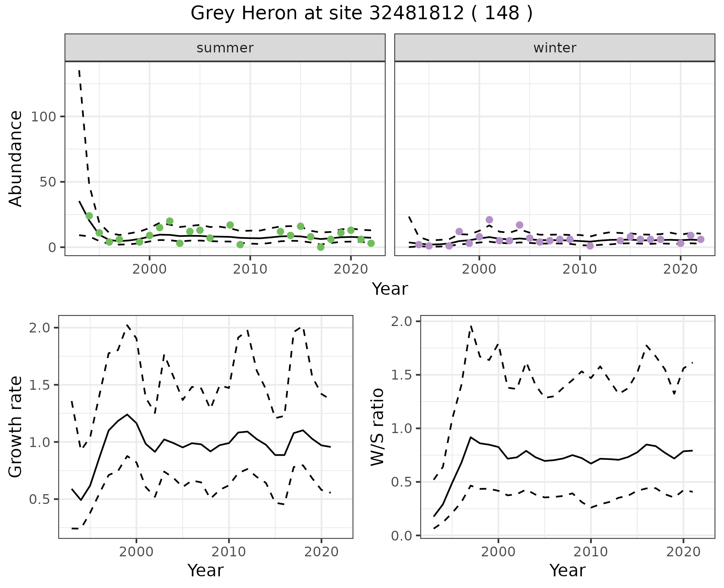Click the highest purple point in winter panel
The image size is (724, 588).
[x=489, y=220]
